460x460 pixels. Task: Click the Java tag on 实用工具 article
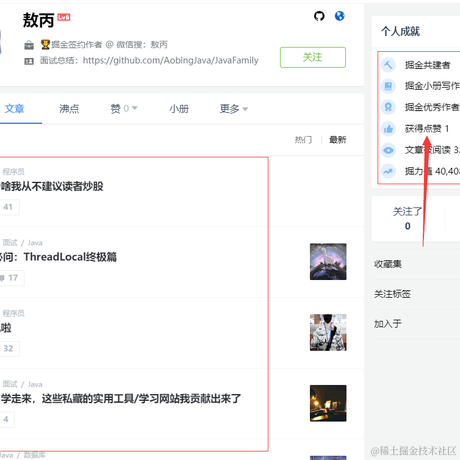click(35, 384)
